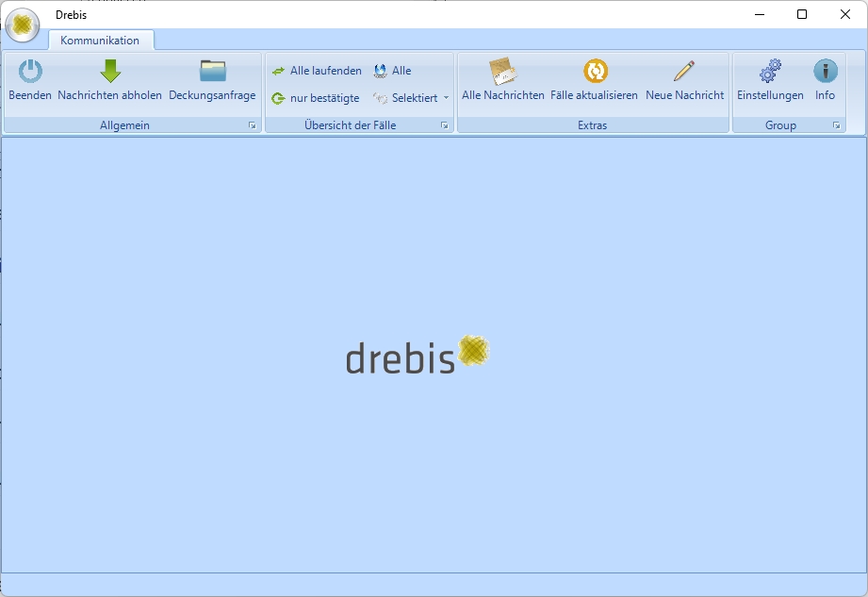Switch to the Kommunikation tab
The image size is (868, 597).
(x=100, y=41)
